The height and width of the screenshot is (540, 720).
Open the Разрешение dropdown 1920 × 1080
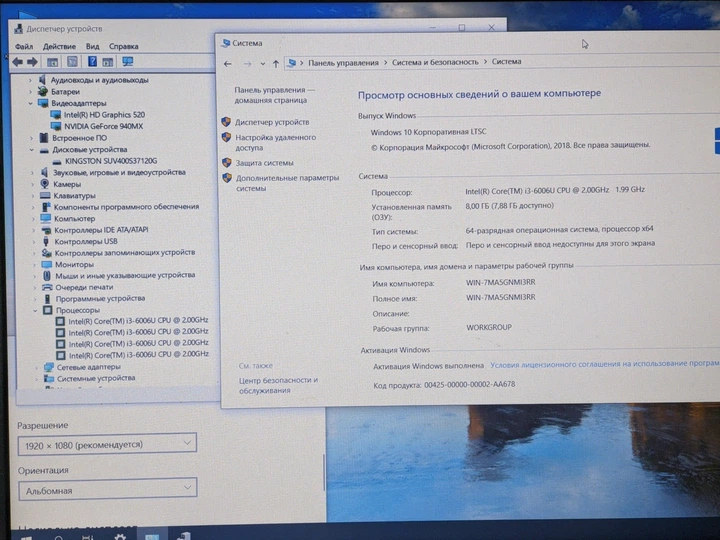[x=107, y=444]
